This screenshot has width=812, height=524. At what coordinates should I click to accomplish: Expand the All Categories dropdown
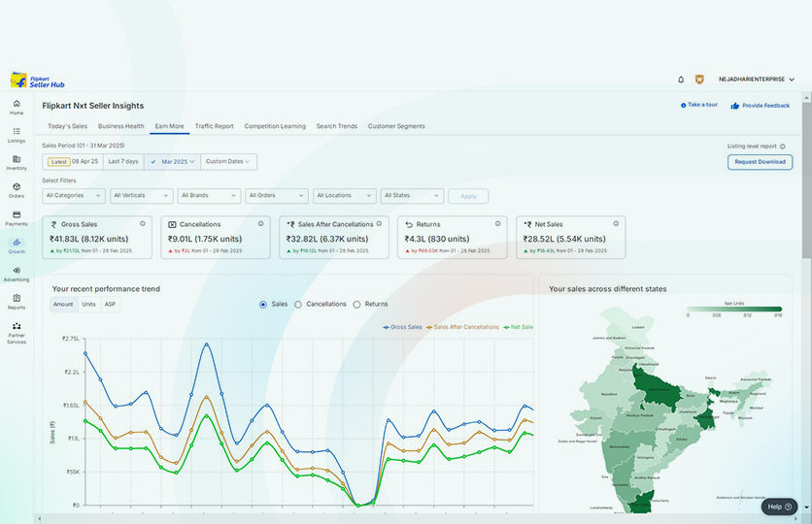coord(74,196)
